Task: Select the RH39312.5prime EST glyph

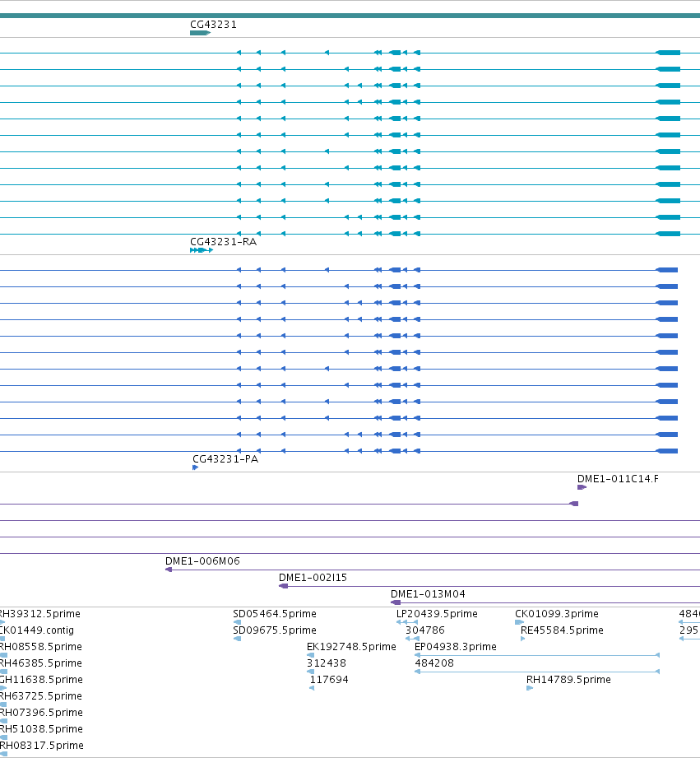Action: [2, 622]
